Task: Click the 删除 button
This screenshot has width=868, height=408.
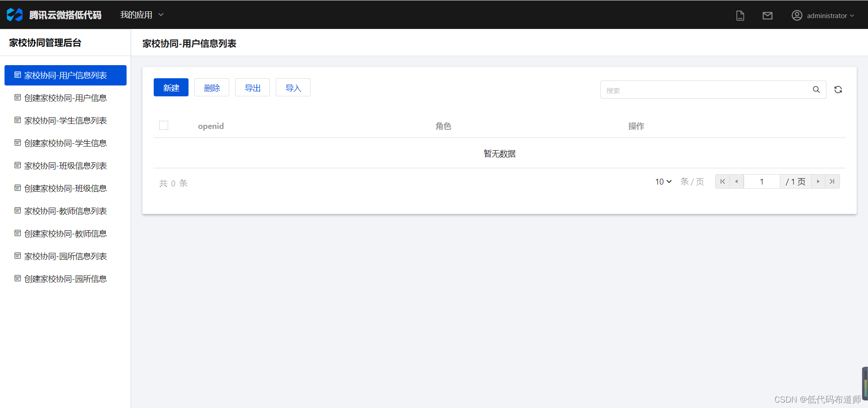Action: click(x=212, y=87)
